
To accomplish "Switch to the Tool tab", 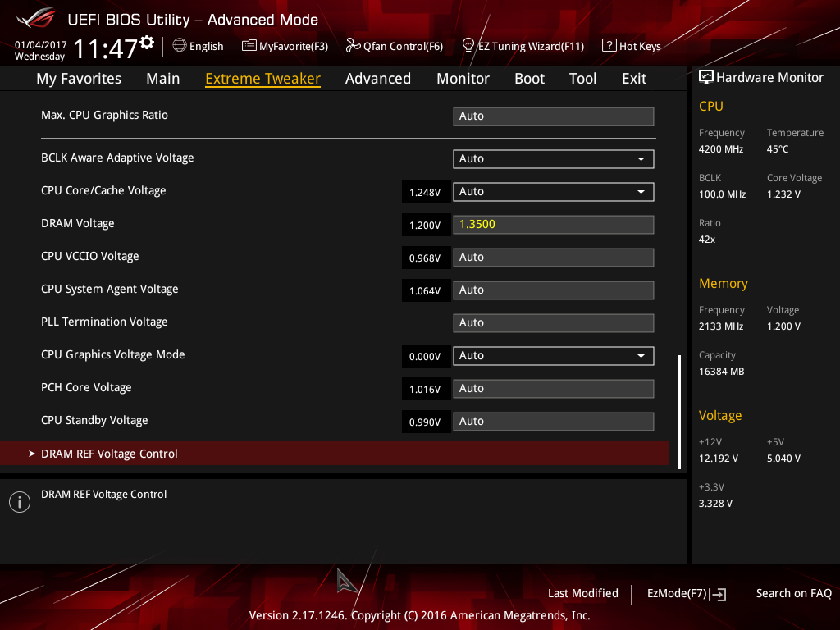I will 583,79.
